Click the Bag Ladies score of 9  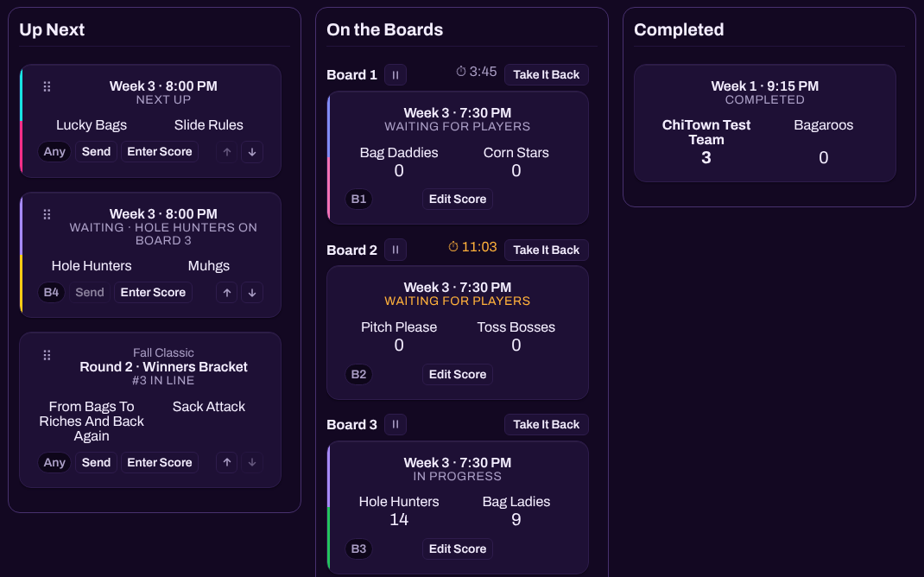516,520
